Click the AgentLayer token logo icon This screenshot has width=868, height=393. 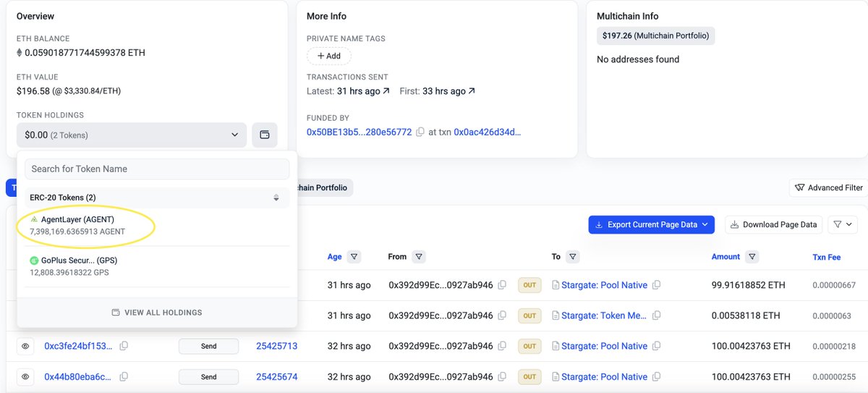pos(34,219)
